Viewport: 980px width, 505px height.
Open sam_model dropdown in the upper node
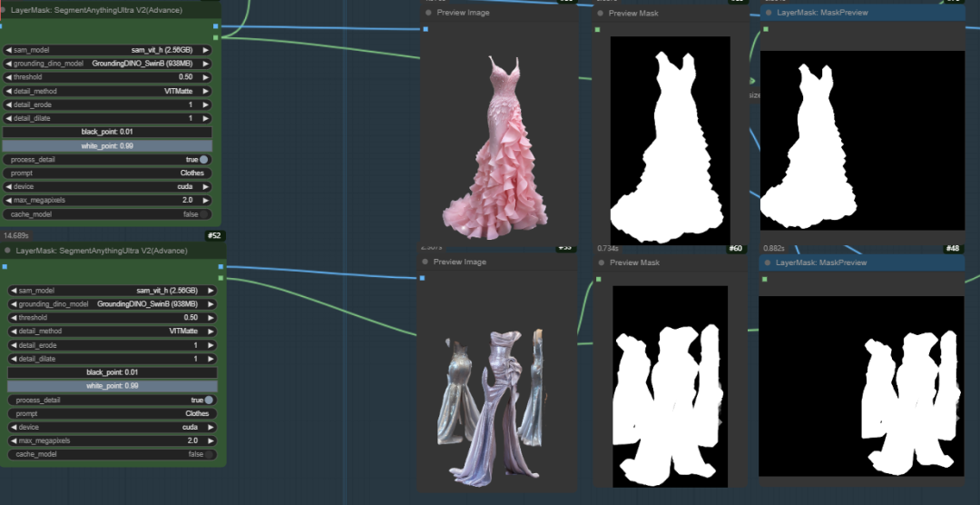pyautogui.click(x=107, y=50)
